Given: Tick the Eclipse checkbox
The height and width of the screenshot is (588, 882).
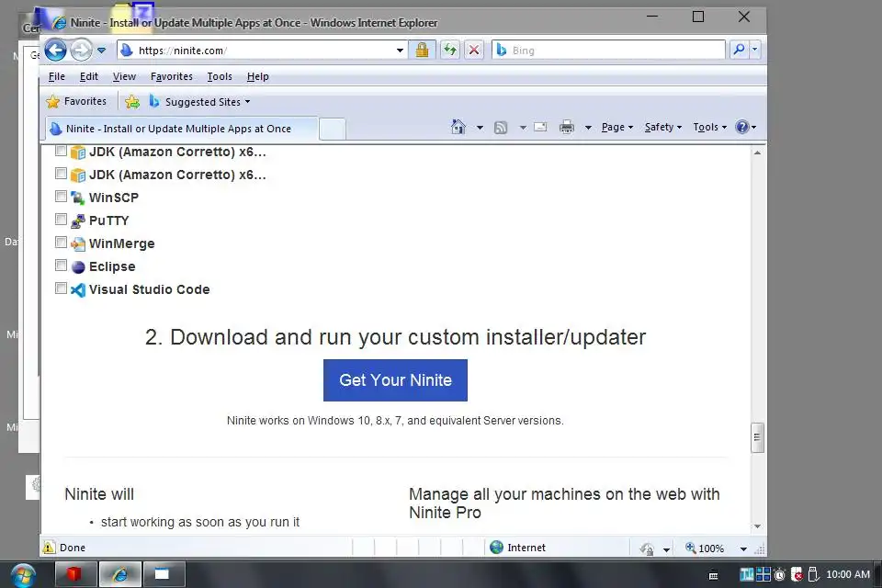Looking at the screenshot, I should (x=61, y=265).
